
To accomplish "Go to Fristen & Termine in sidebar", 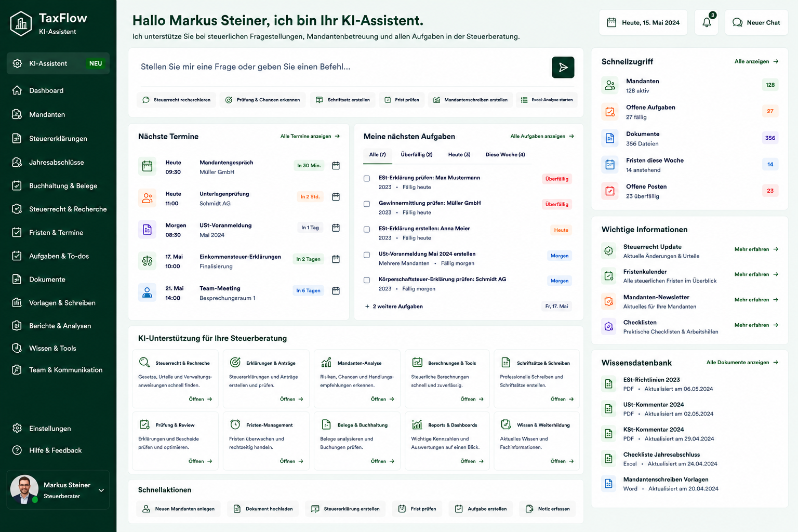I will 58,232.
